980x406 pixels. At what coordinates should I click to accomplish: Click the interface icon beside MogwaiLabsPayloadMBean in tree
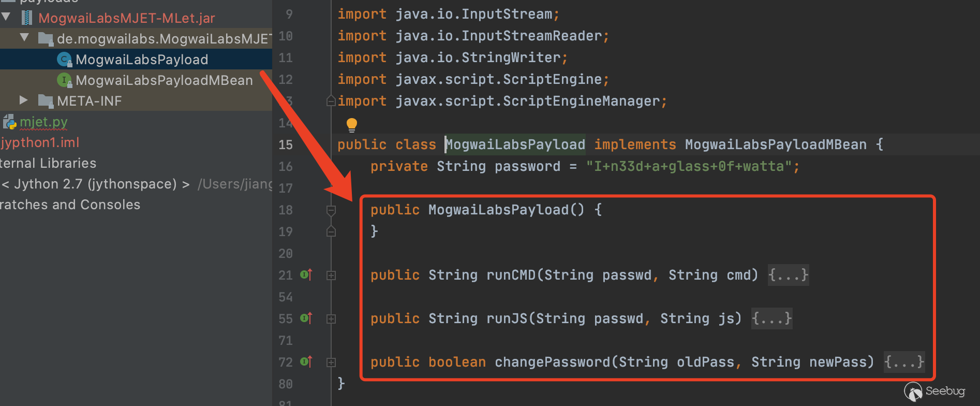(x=64, y=80)
